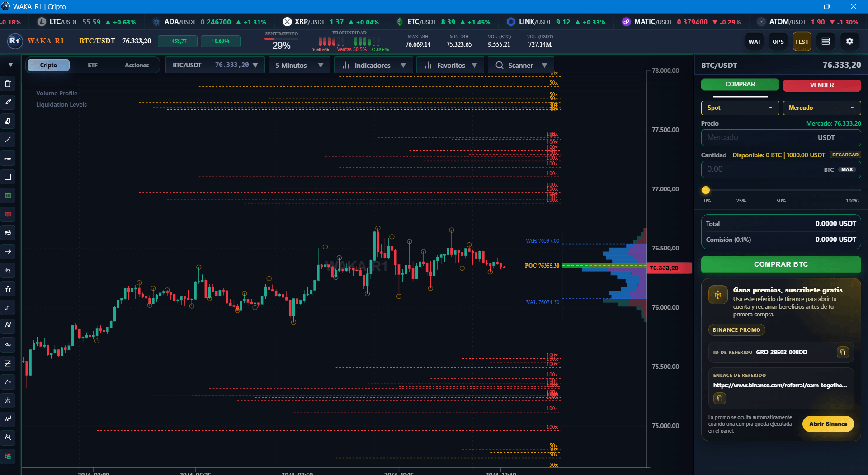Select the Z-shaped zigzag tool

click(8, 363)
